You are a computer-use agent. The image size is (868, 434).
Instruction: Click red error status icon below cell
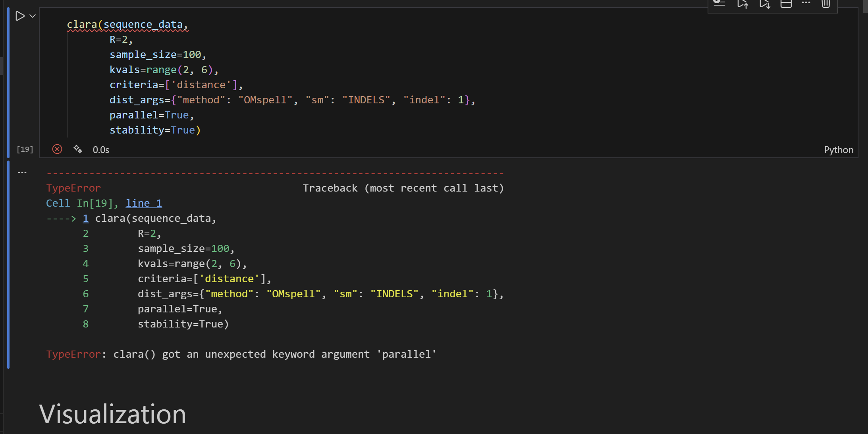pos(57,149)
